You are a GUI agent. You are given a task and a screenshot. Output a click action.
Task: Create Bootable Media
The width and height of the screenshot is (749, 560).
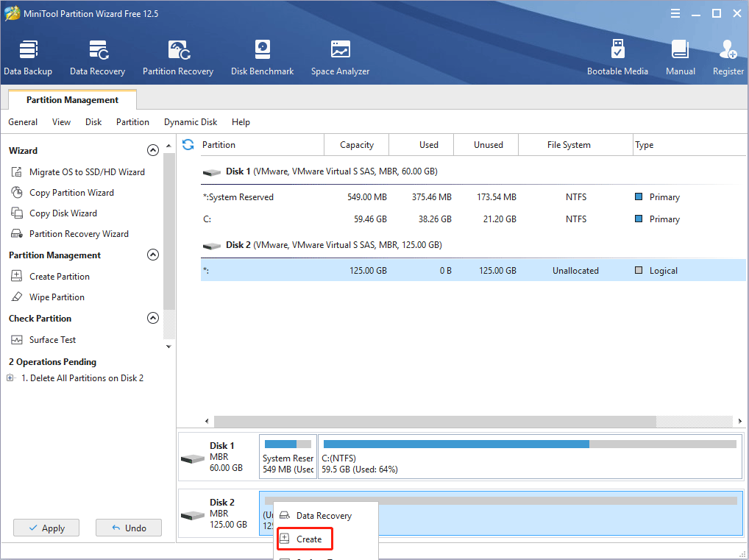click(617, 58)
